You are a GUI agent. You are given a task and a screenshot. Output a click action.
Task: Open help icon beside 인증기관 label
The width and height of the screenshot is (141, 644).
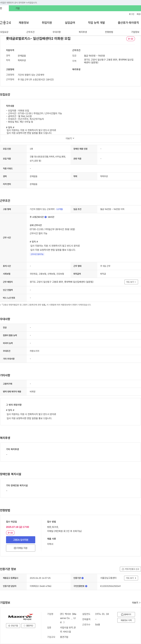(83, 578)
